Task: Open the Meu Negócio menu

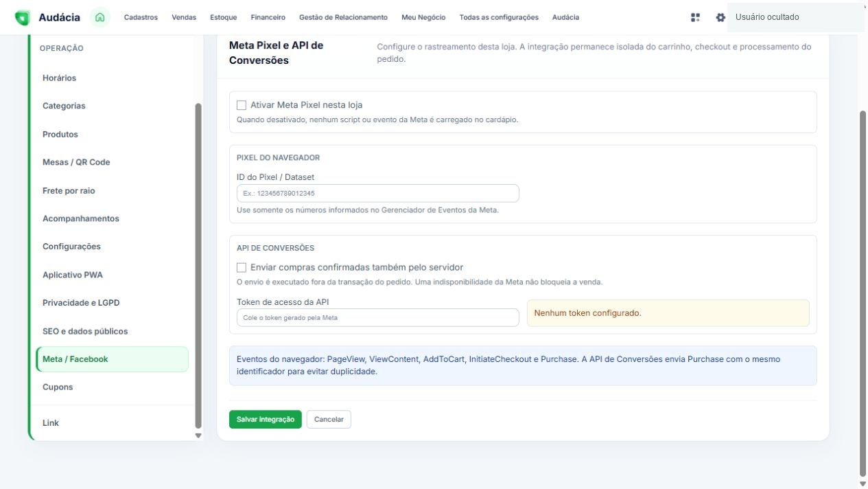Action: click(423, 17)
